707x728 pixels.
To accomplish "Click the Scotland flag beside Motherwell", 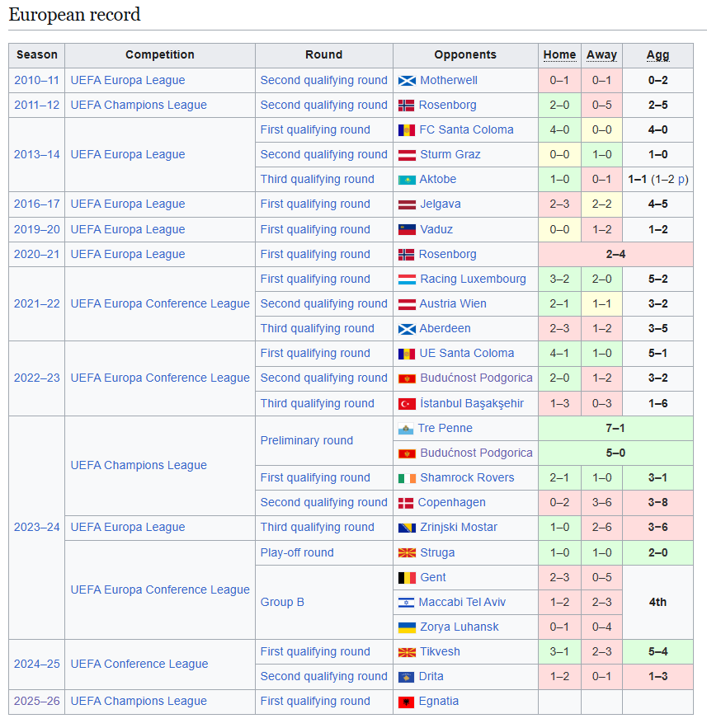I will click(407, 81).
